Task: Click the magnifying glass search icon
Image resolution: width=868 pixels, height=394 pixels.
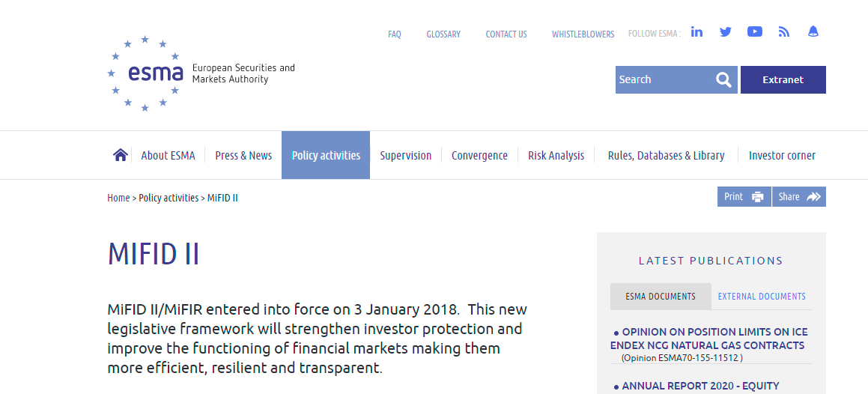Action: coord(723,80)
